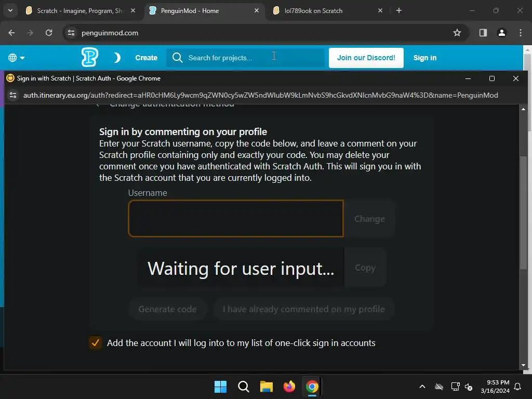Open the notifications bell
Screen dimensions: 532x399
(x=518, y=387)
